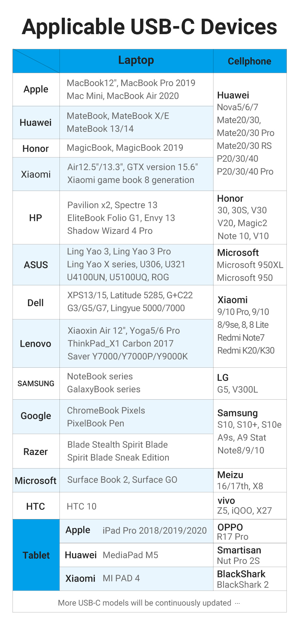
Task: Click the Meizu cellphone heading
Action: pos(230,475)
